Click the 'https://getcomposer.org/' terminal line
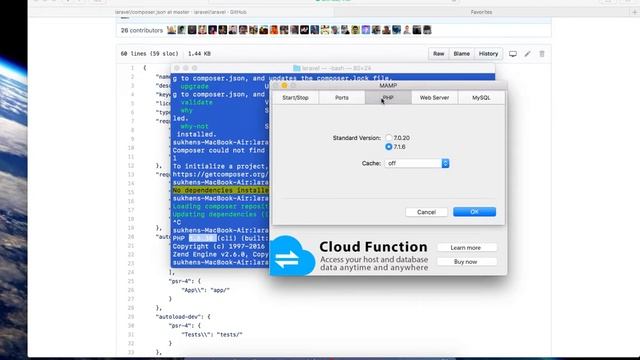Image resolution: width=640 pixels, height=360 pixels. point(220,174)
